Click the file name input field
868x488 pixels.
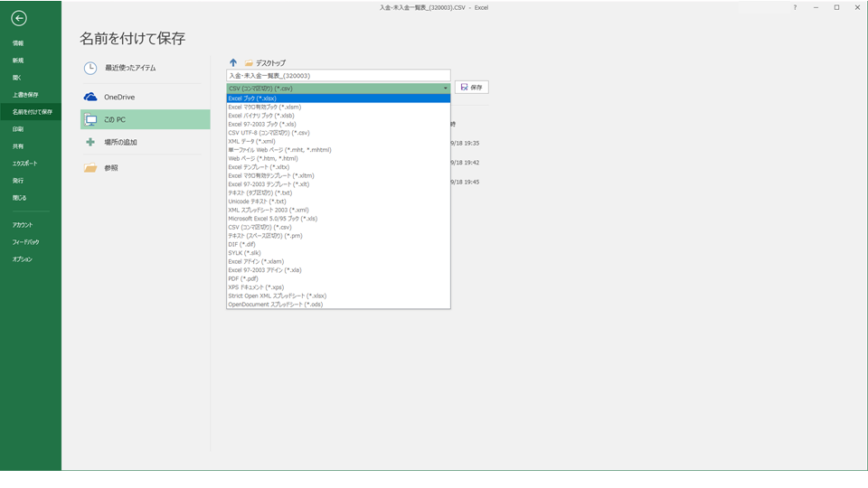[338, 76]
